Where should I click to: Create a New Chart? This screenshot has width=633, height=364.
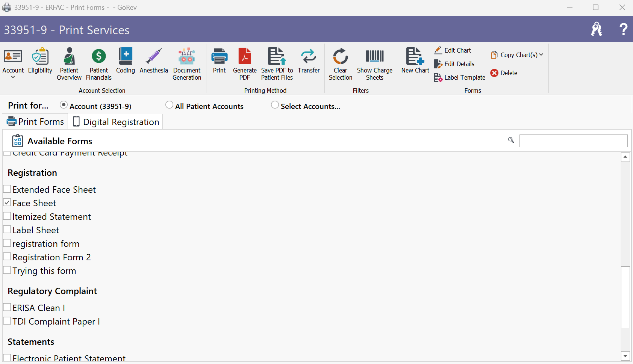pos(415,61)
